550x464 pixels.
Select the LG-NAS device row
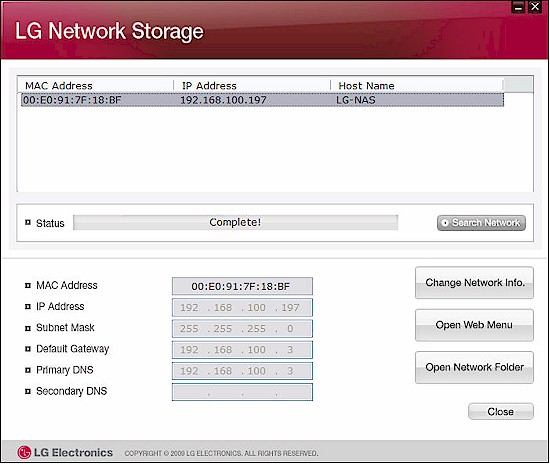point(262,100)
